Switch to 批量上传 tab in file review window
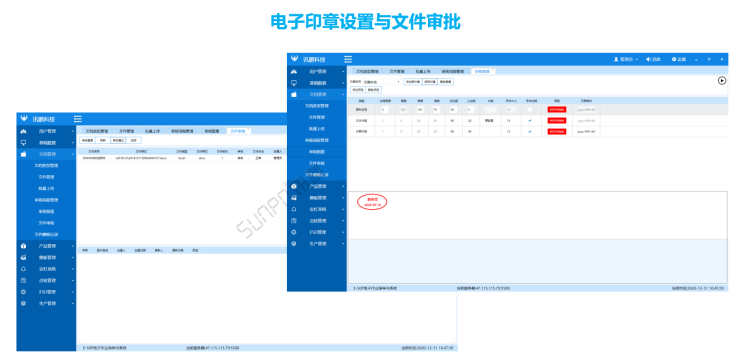The image size is (750, 363). [x=152, y=131]
